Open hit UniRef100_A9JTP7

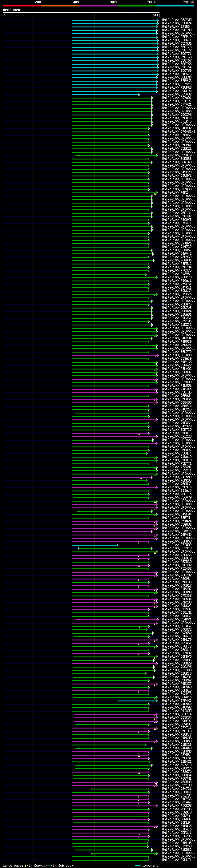[177, 101]
